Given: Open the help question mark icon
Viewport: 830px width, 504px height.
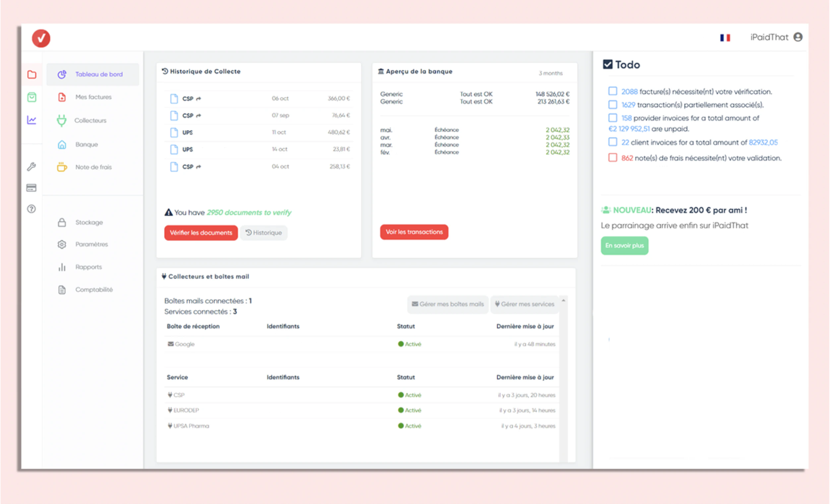Looking at the screenshot, I should coord(31,209).
